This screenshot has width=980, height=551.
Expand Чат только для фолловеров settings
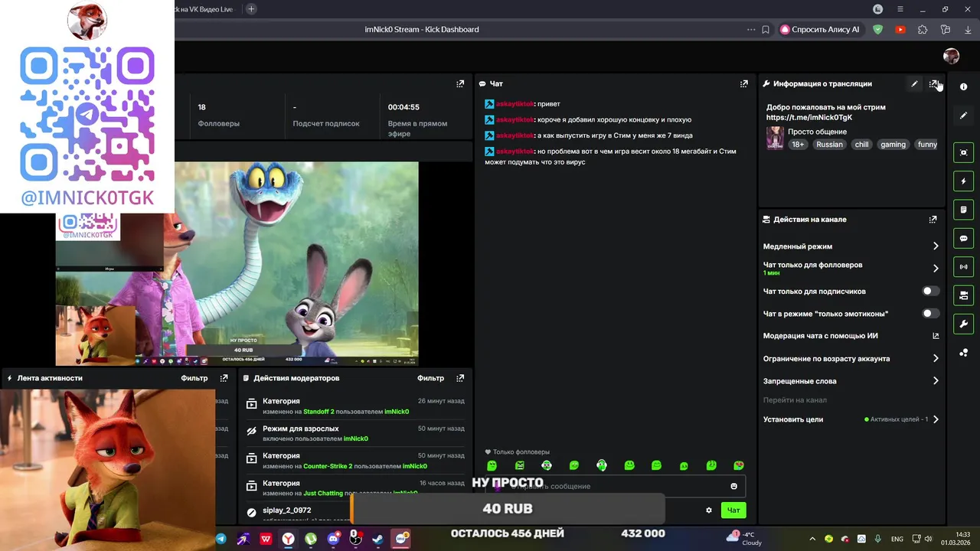[x=851, y=269]
